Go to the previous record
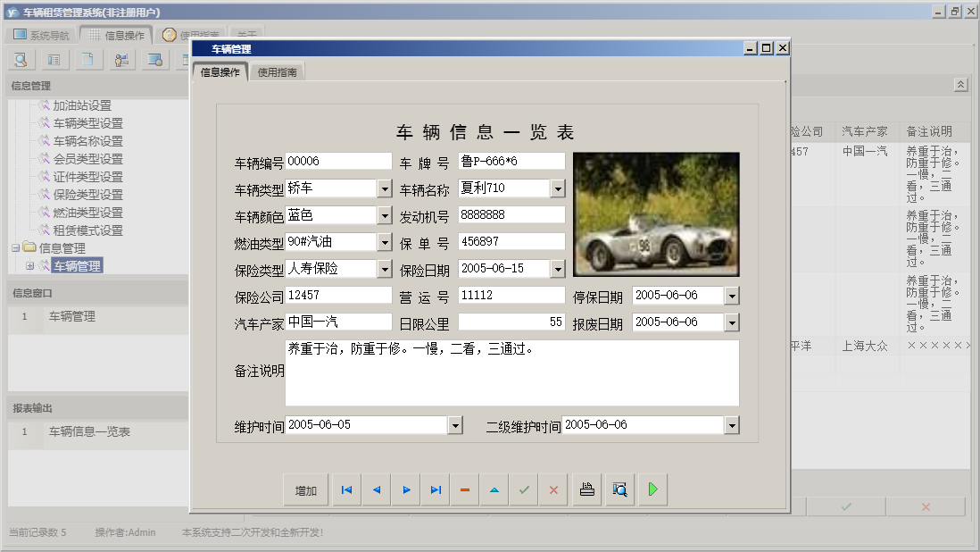This screenshot has height=552, width=980. coord(376,489)
